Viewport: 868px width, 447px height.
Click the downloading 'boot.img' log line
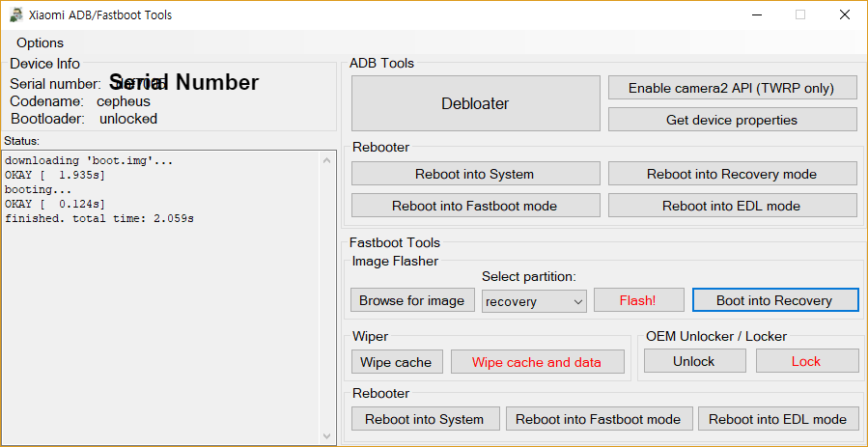[89, 161]
